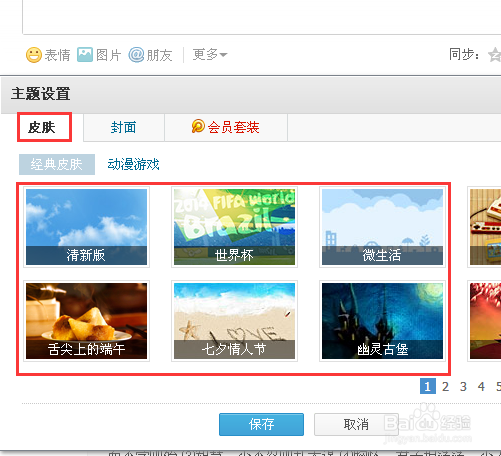Viewport: 501px width, 456px height.
Task: Go to skin page 2
Action: click(445, 387)
